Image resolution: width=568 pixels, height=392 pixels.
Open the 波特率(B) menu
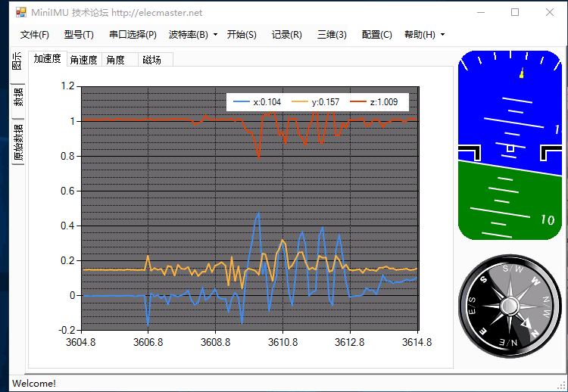click(189, 35)
